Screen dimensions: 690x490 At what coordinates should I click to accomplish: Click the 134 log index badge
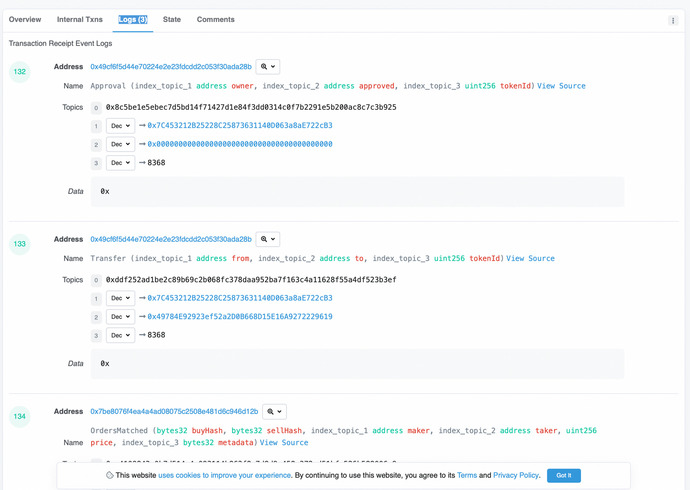tap(21, 416)
